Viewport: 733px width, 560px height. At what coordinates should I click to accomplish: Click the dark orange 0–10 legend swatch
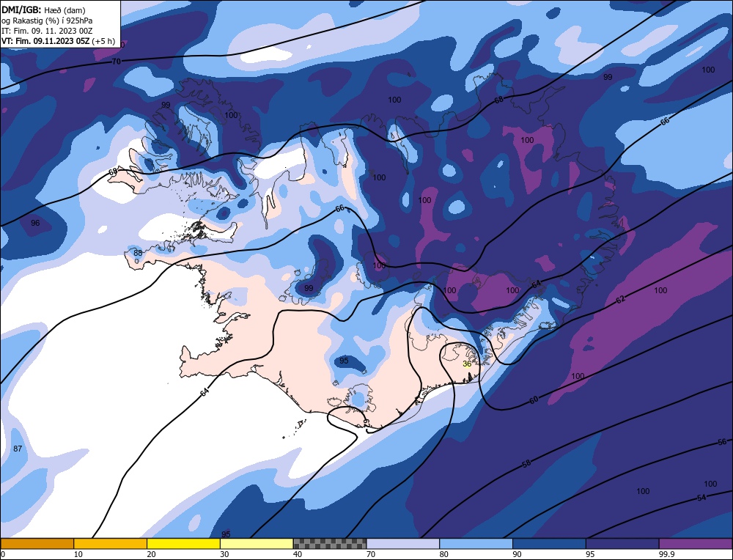click(x=37, y=543)
